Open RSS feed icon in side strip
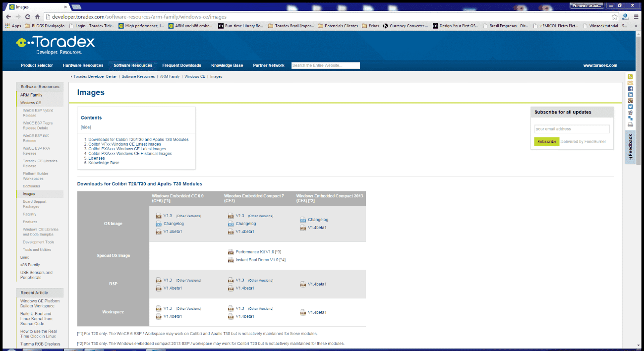Viewport: 644px width, 351px height. (x=630, y=77)
